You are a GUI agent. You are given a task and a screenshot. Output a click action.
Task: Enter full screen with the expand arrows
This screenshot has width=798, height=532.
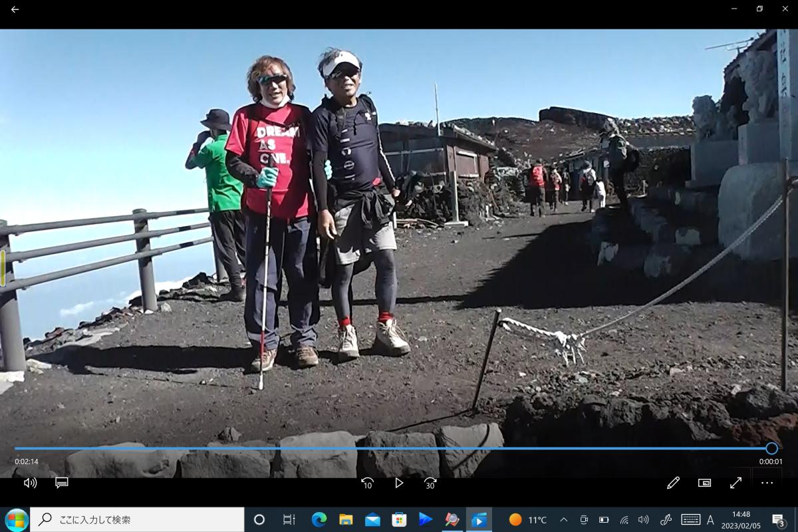point(735,483)
